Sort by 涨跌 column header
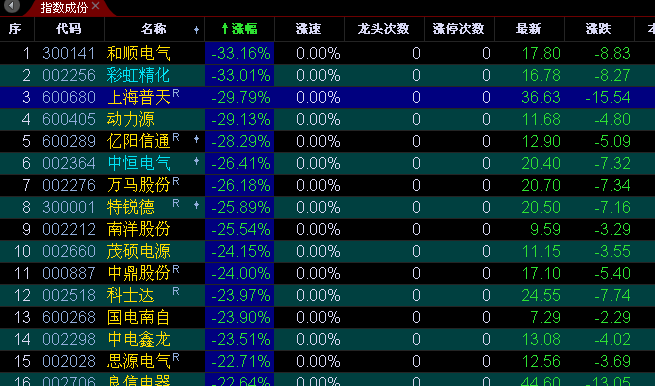The image size is (655, 386). 598,29
